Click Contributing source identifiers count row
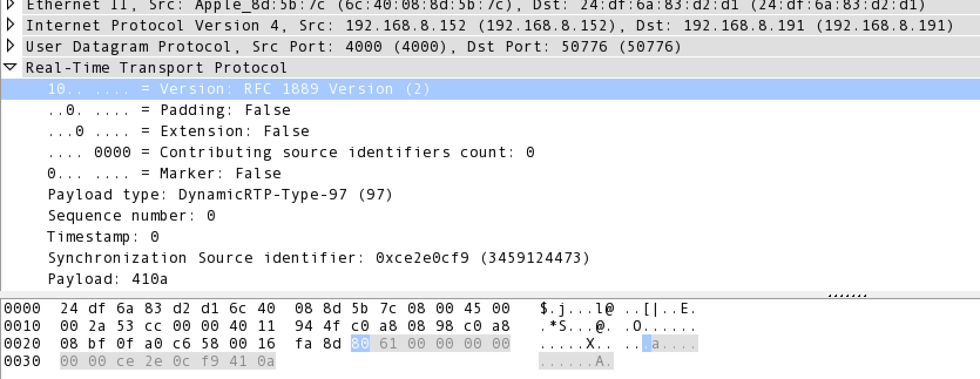Viewport: 980px width, 379px height. tap(290, 153)
